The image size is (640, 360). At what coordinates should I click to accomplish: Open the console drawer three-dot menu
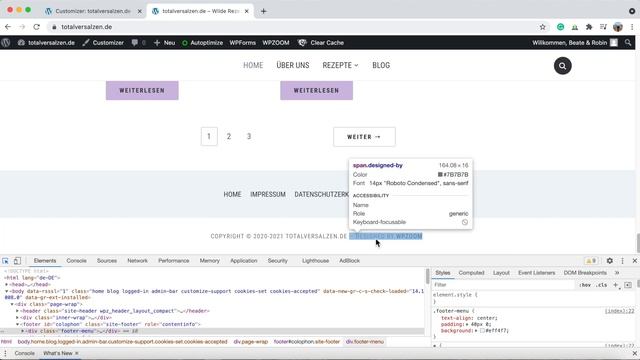pos(5,353)
